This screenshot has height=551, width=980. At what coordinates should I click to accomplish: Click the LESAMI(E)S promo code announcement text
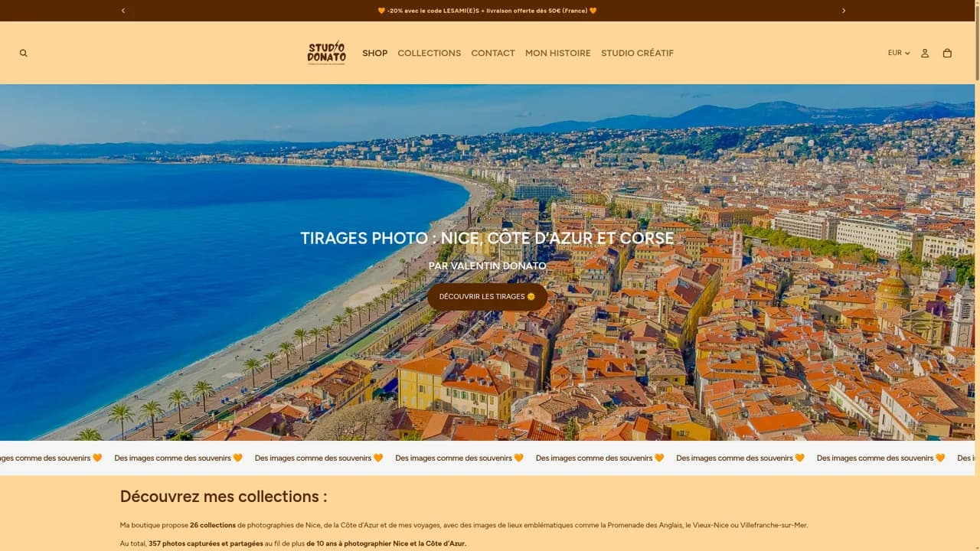(487, 11)
